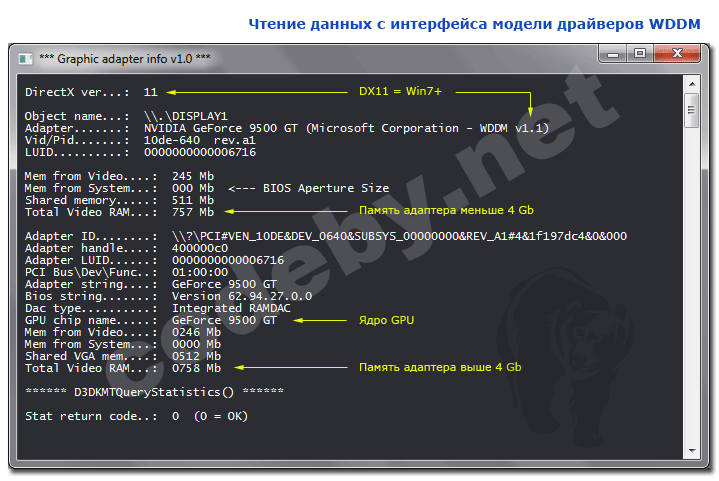Click the 'NVIDIA GeForce 9500 GT' adapter line
The image size is (719, 481).
tap(287, 128)
